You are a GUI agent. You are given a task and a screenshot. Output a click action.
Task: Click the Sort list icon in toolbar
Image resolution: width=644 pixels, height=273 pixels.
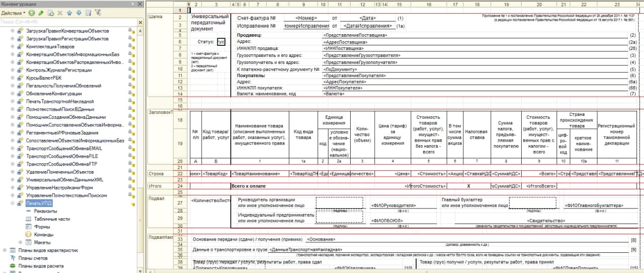pos(88,13)
